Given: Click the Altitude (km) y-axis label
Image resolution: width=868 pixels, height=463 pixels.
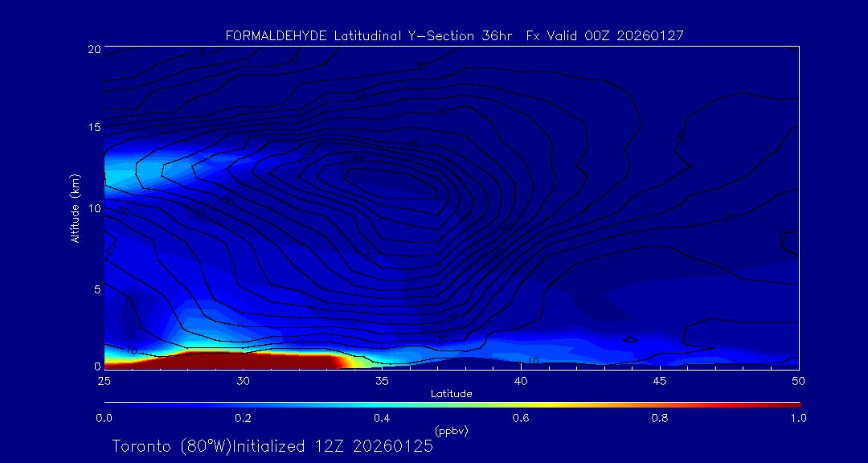Looking at the screenshot, I should pyautogui.click(x=76, y=208).
